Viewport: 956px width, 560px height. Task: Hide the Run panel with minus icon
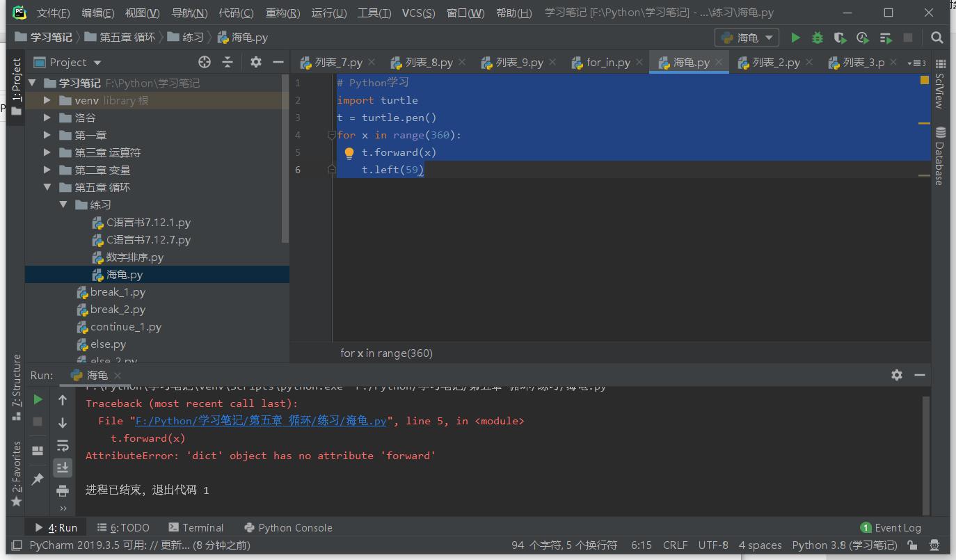(919, 374)
